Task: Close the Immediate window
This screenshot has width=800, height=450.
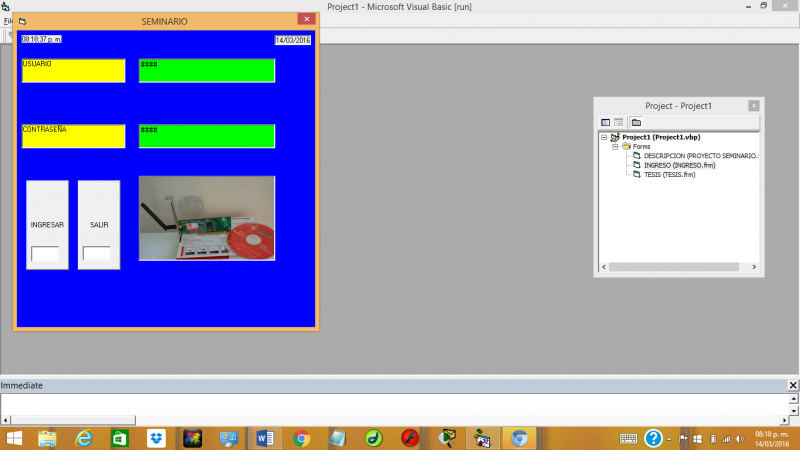Action: click(793, 385)
